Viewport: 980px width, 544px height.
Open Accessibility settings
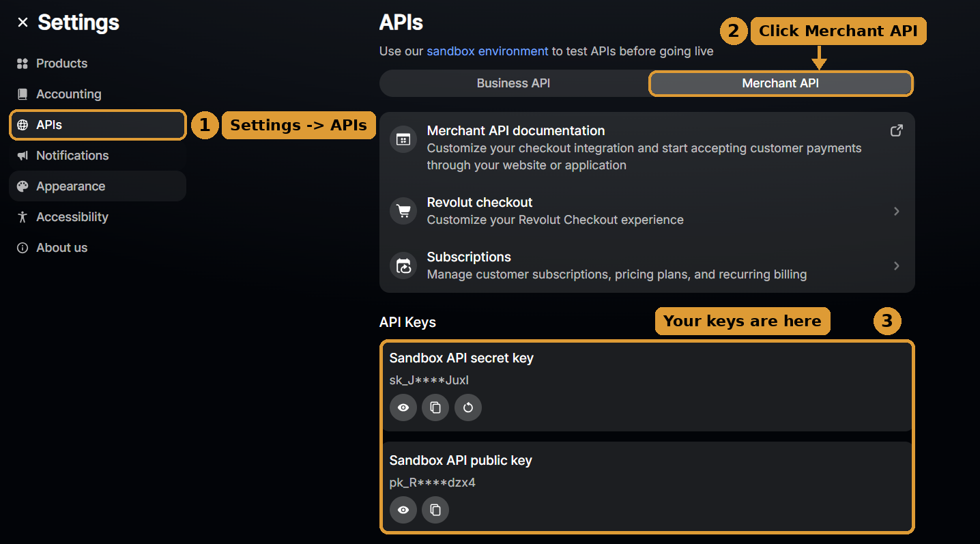(98, 217)
